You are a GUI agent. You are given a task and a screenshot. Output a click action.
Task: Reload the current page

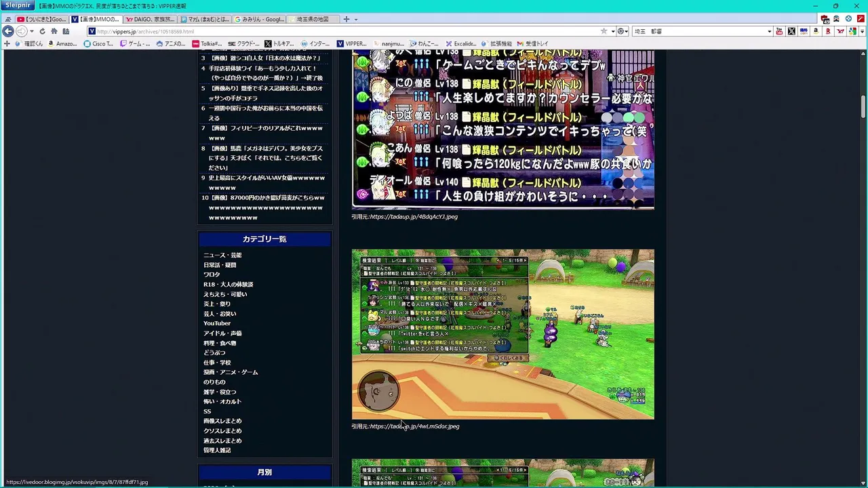[42, 31]
